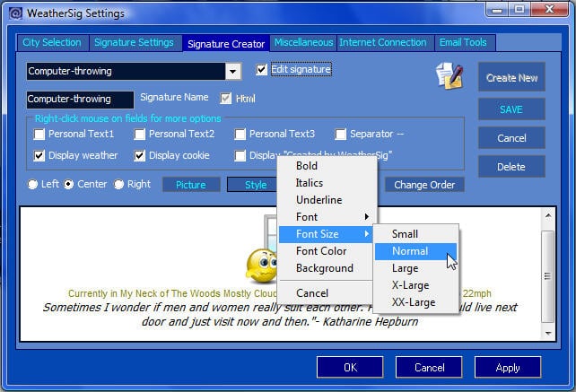
Task: Enable the Personal Text1 checkbox
Action: (39, 135)
